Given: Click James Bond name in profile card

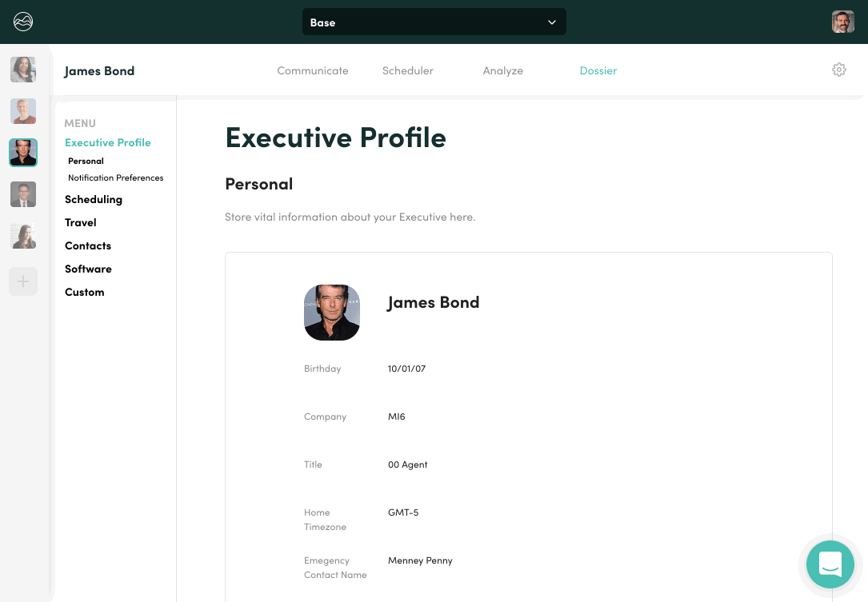Looking at the screenshot, I should 434,303.
